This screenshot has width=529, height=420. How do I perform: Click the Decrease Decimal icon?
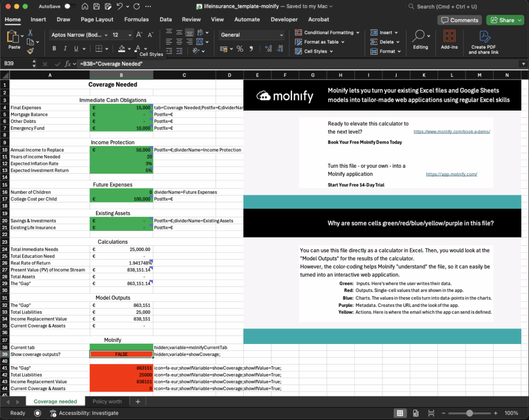click(x=281, y=49)
